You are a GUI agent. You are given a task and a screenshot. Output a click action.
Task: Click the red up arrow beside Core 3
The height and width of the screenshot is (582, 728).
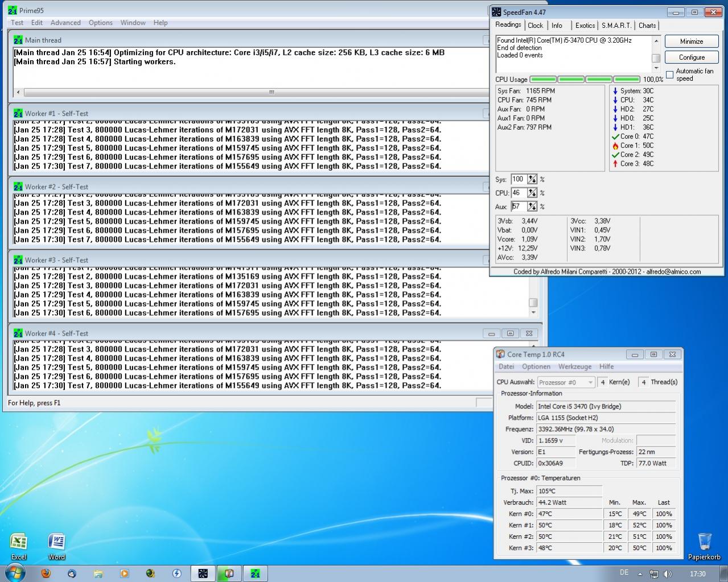coord(615,164)
